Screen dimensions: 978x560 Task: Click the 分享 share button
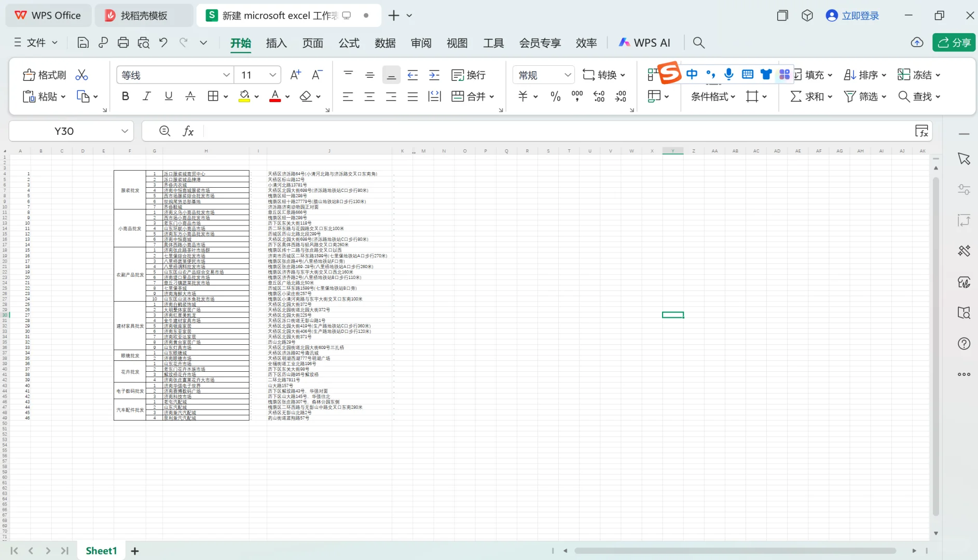pos(954,43)
